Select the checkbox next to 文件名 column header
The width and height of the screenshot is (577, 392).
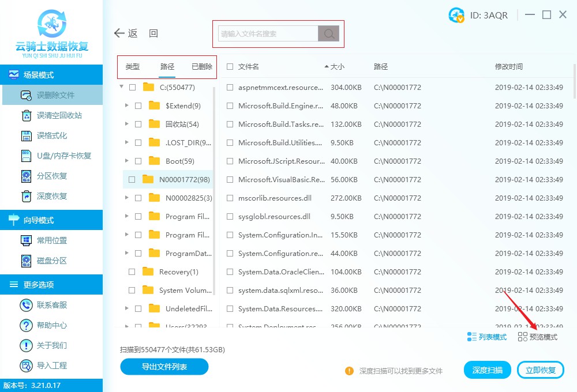228,66
